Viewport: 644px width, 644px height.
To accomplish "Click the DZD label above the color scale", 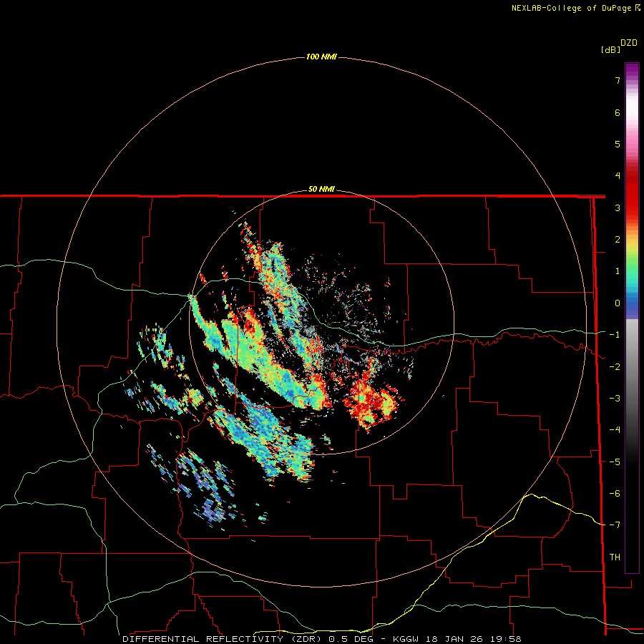I will pyautogui.click(x=629, y=43).
